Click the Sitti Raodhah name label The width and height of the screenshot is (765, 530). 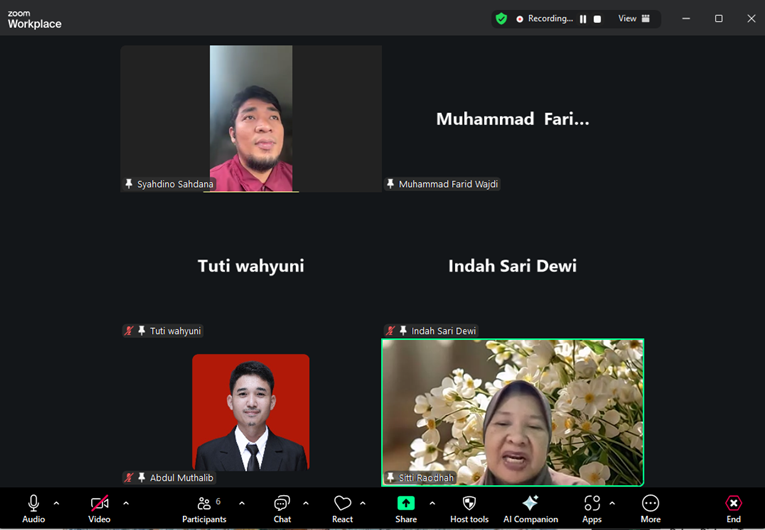(426, 478)
